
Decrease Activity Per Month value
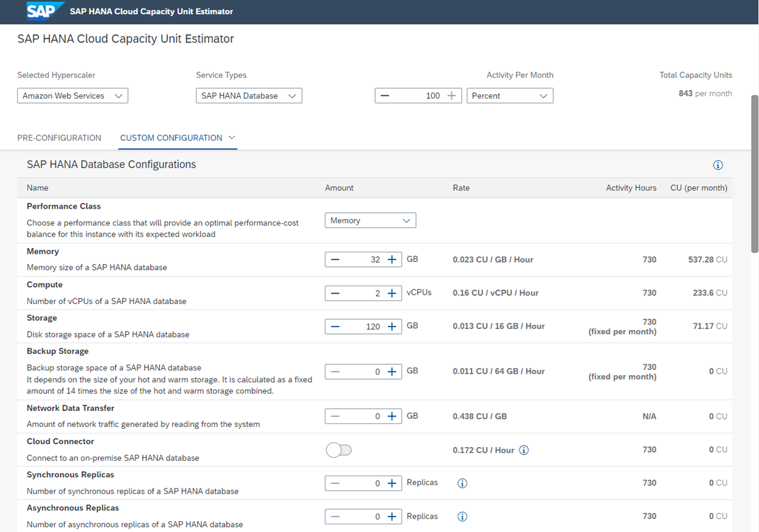tap(385, 96)
